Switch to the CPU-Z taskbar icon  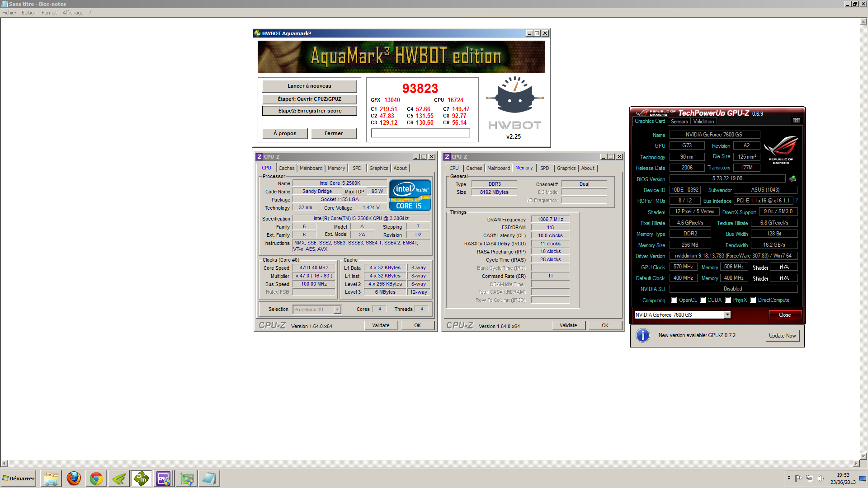[164, 479]
